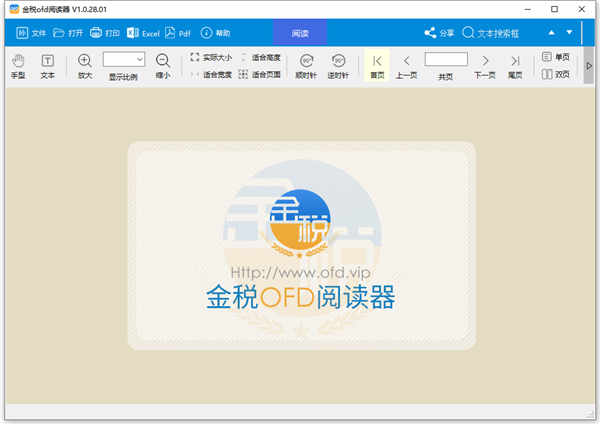Go to previous search result with up arrow

coord(551,33)
